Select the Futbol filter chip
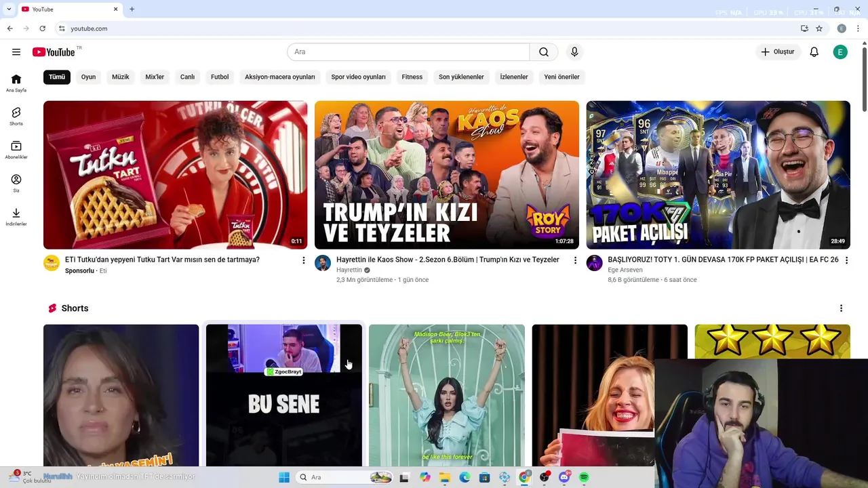 tap(220, 77)
